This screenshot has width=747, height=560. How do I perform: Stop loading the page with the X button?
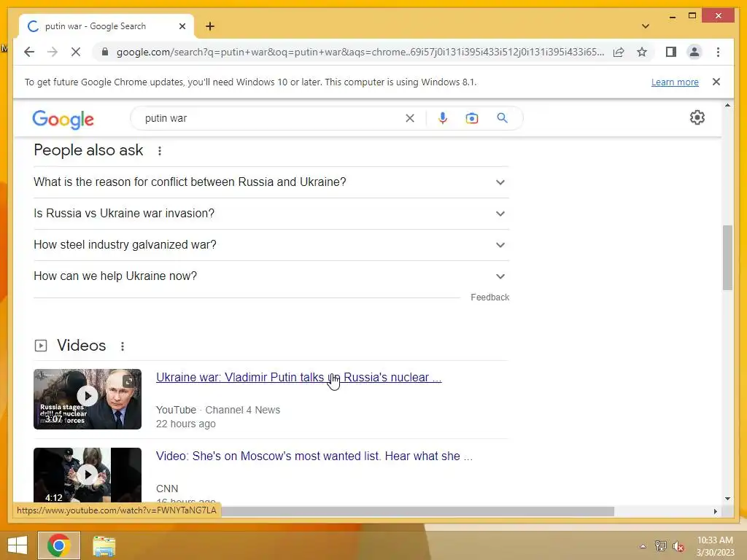point(76,52)
